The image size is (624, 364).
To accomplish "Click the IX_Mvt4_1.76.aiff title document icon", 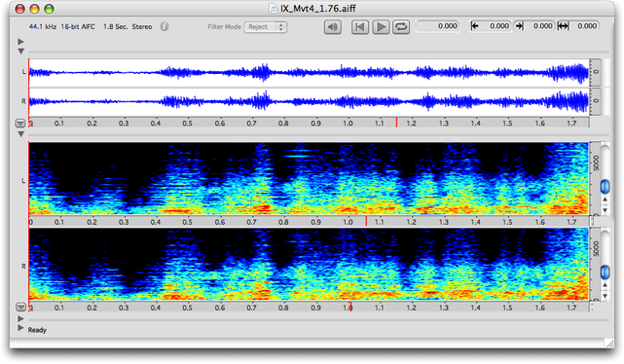I will [273, 9].
